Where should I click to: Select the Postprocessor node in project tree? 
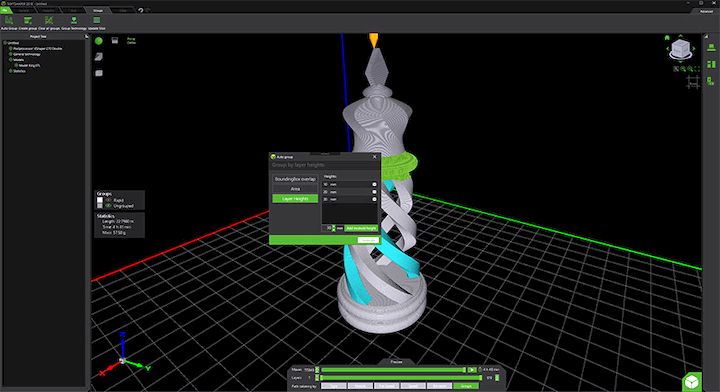coord(37,48)
